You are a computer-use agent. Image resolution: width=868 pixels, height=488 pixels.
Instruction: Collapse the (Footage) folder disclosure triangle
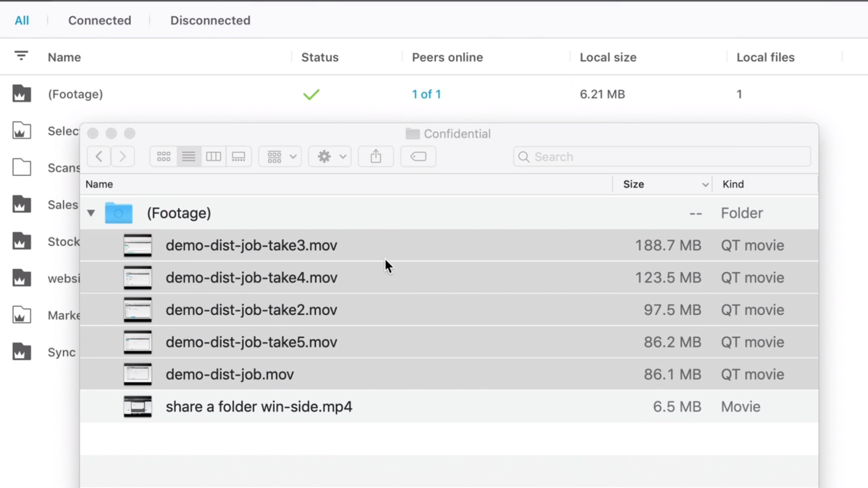coord(91,213)
